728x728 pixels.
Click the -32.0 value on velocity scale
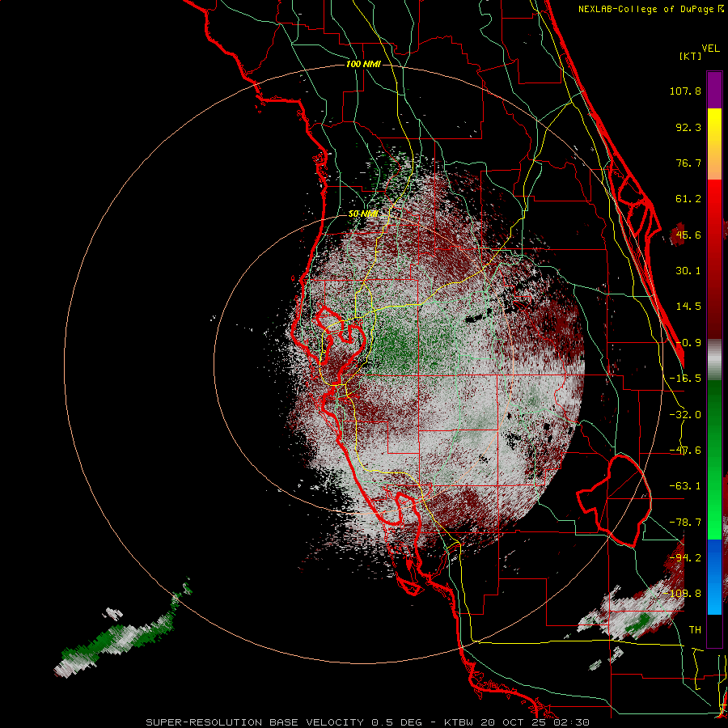(685, 415)
